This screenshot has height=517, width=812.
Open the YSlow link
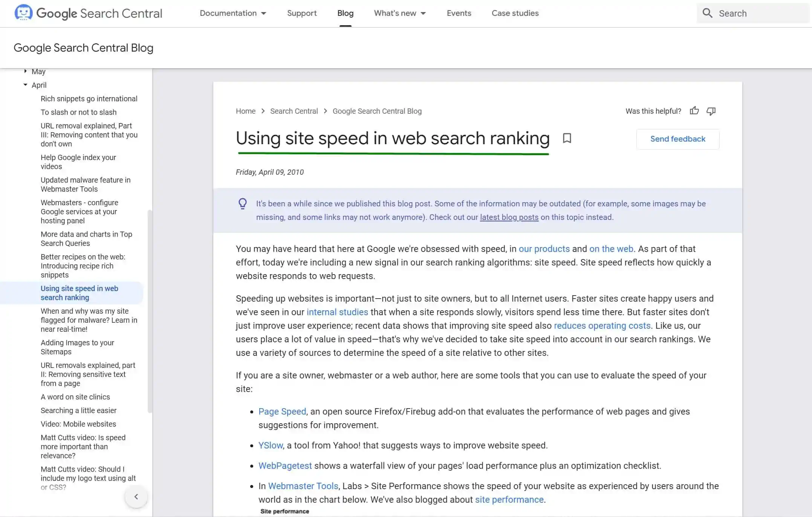click(x=271, y=445)
